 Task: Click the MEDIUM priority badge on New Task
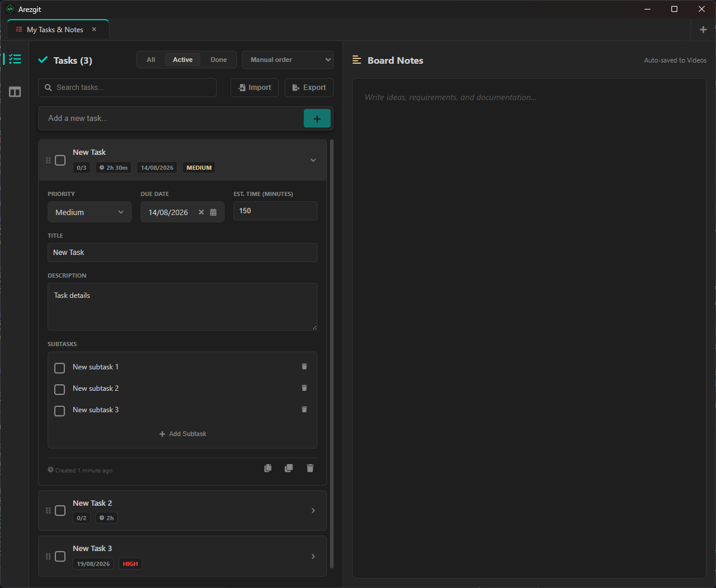coord(199,168)
